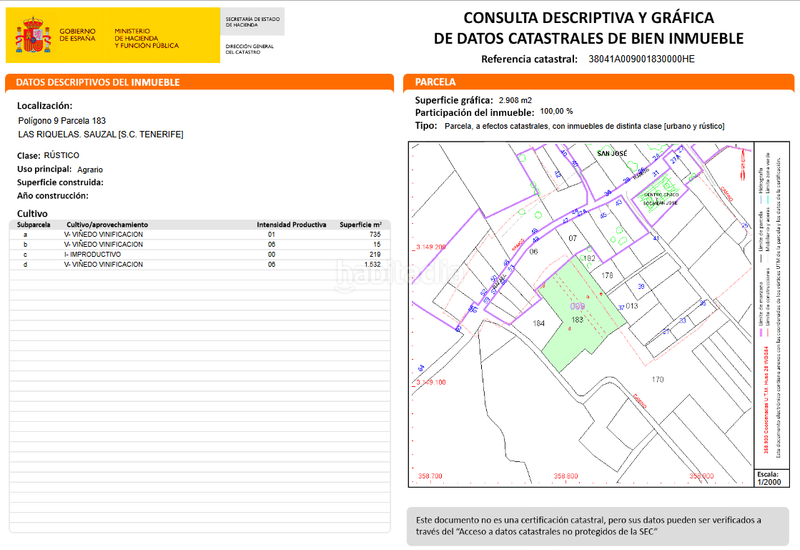Select the Improductivo subparcela c row
This screenshot has height=550, width=800.
[200, 254]
